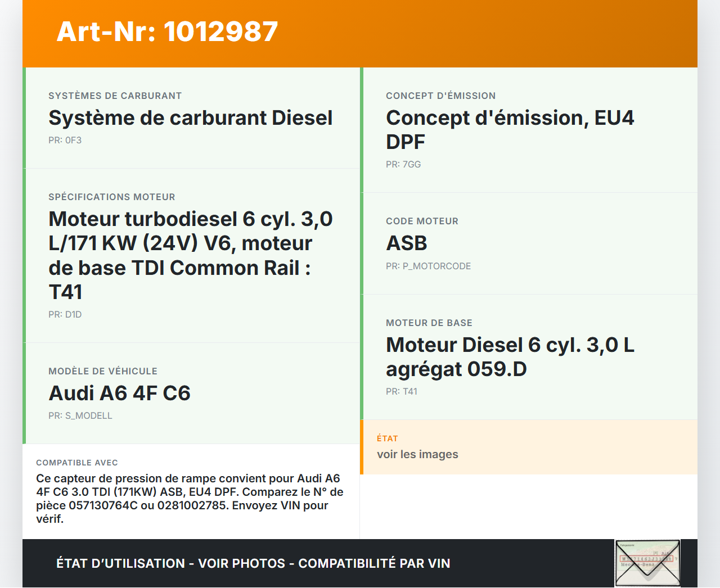
Task: Click the Audi A6 4F C6 model
Action: [x=119, y=393]
